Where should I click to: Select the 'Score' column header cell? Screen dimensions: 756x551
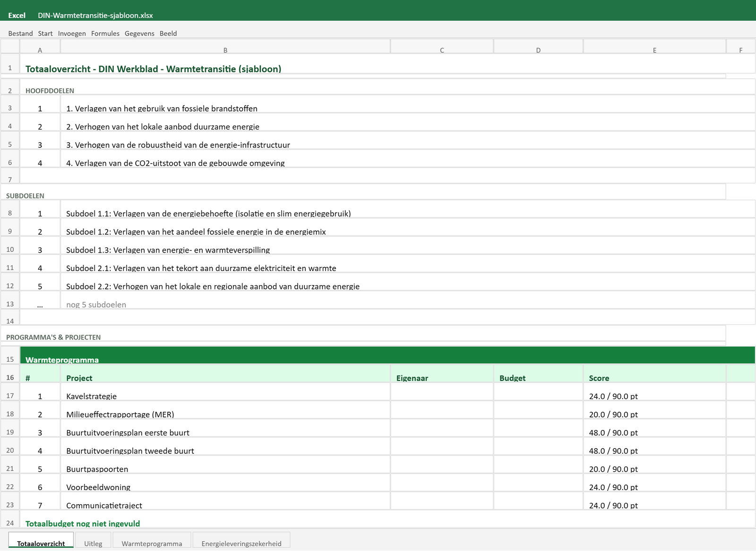click(x=654, y=373)
